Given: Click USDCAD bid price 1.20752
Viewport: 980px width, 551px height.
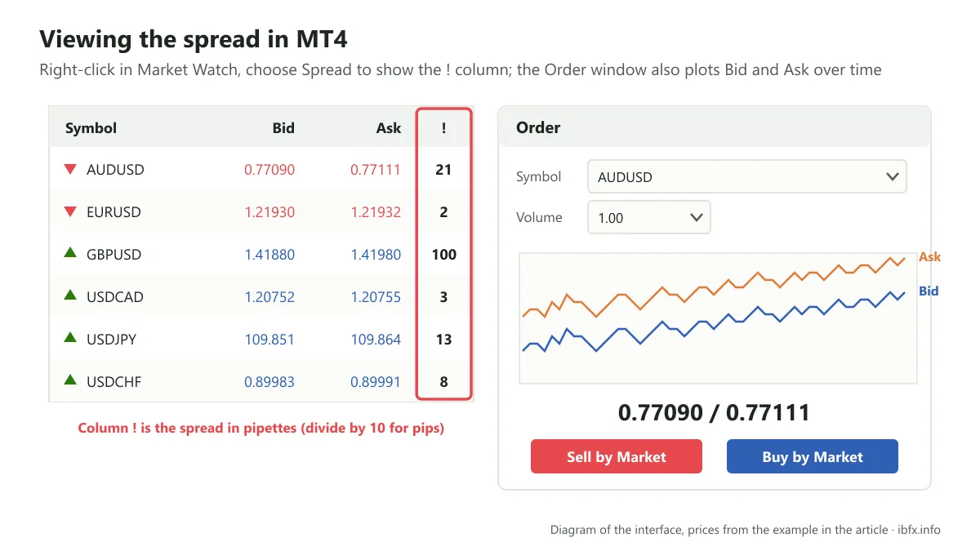Looking at the screenshot, I should [x=269, y=297].
